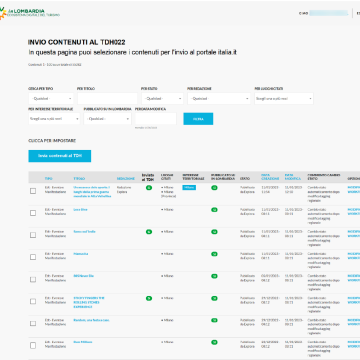Click green Pubblicato badge in eighth table row

(214, 342)
